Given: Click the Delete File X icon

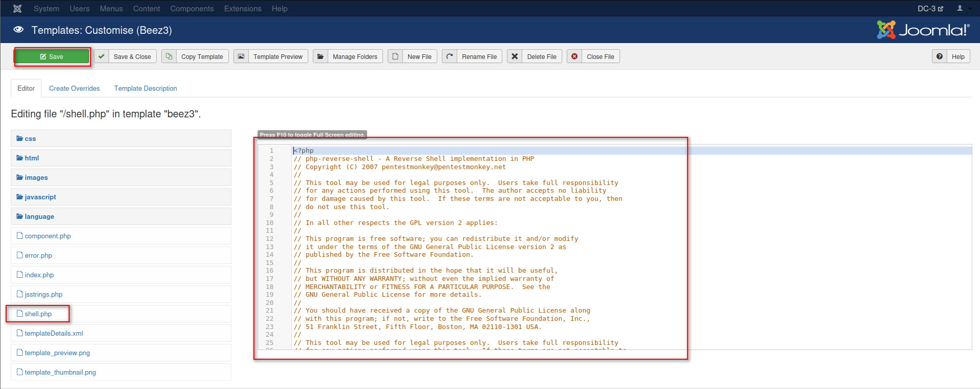Looking at the screenshot, I should coord(515,56).
